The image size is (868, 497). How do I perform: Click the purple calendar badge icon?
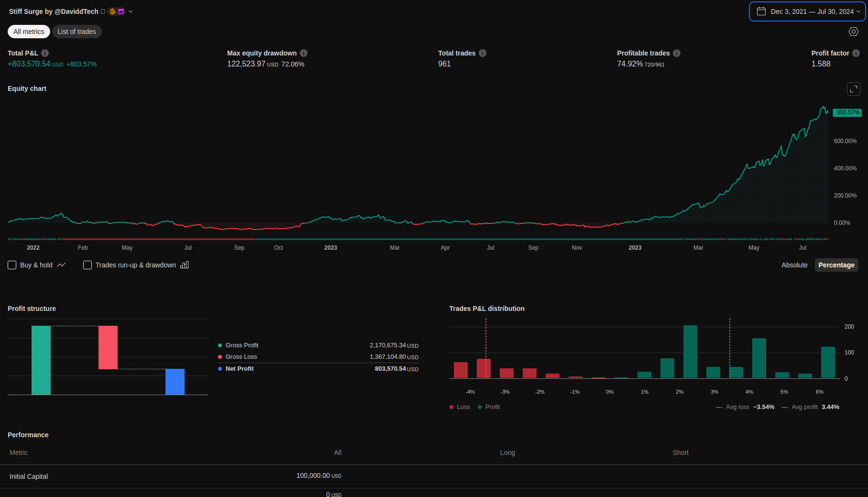(121, 11)
